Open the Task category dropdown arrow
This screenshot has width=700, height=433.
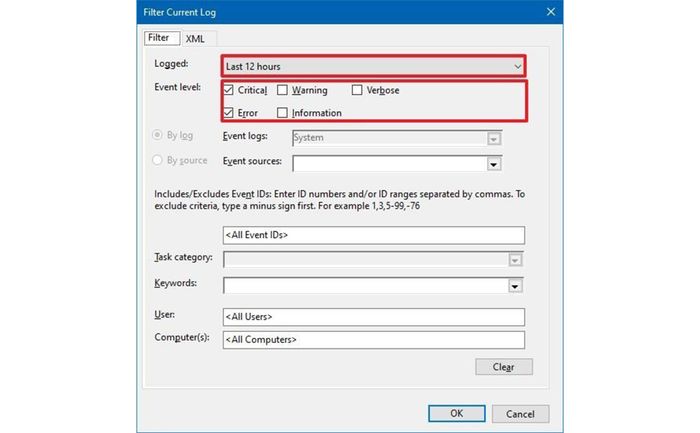pos(515,260)
